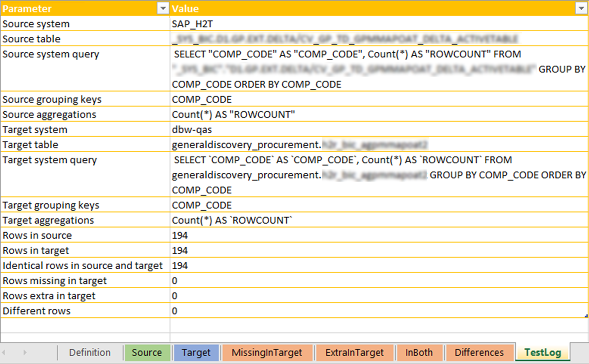The width and height of the screenshot is (589, 364).
Task: Select the Different rows label cell
Action: 85,310
